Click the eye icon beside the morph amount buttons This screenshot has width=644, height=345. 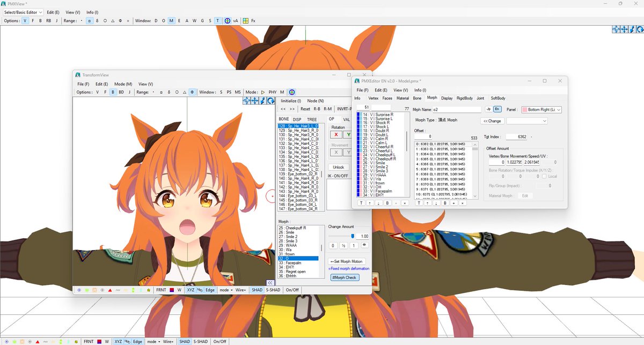click(x=364, y=245)
